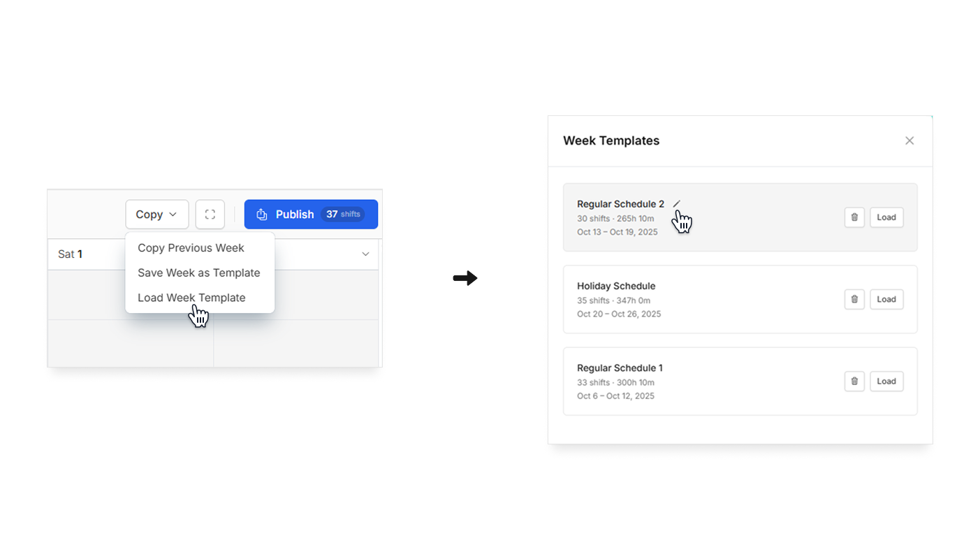
Task: Click the Sat 1 day header
Action: (x=71, y=254)
